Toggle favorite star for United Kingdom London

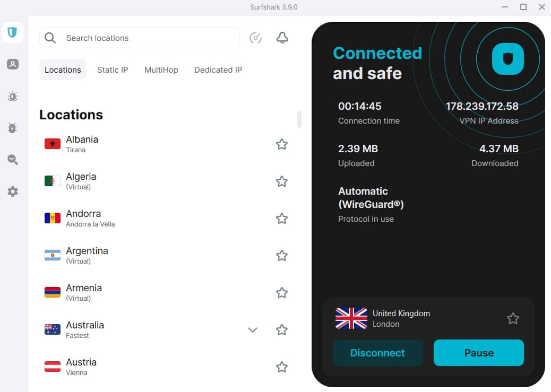[x=513, y=319]
